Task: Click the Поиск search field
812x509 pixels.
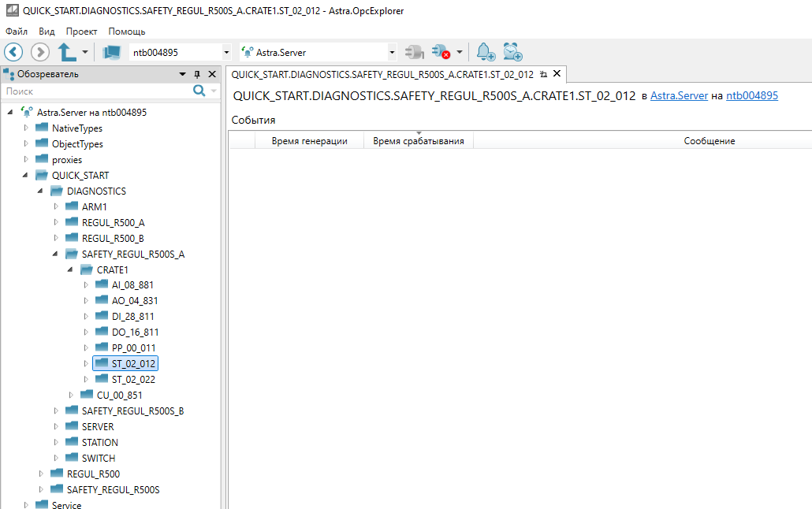Action: pos(95,91)
